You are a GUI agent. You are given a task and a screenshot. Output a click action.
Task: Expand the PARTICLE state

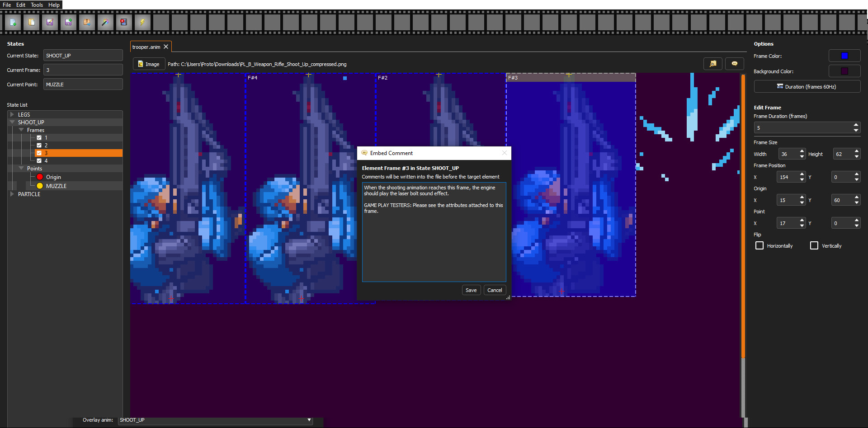point(12,194)
